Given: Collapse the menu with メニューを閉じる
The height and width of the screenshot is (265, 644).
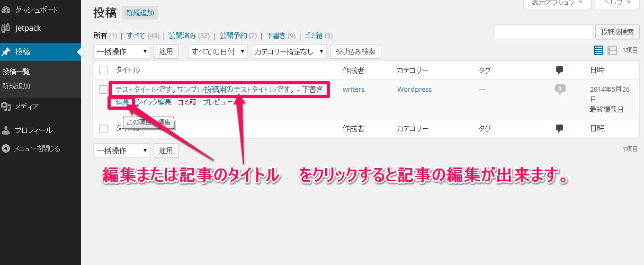Looking at the screenshot, I should [x=37, y=148].
